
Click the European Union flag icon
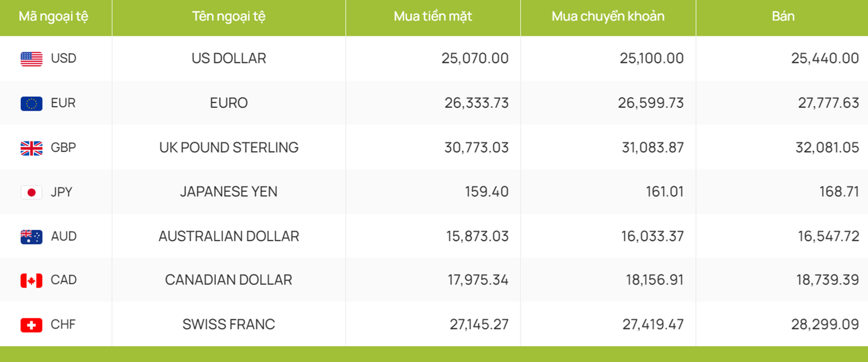coord(32,103)
